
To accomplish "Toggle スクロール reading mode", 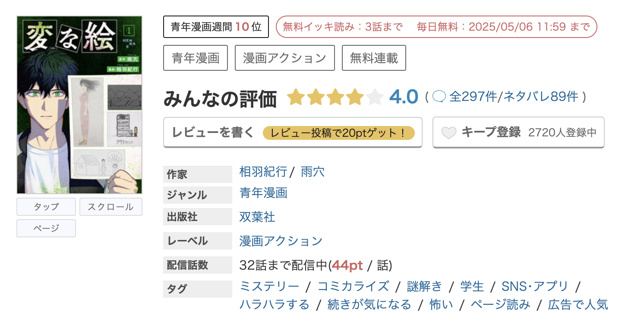I will (110, 207).
